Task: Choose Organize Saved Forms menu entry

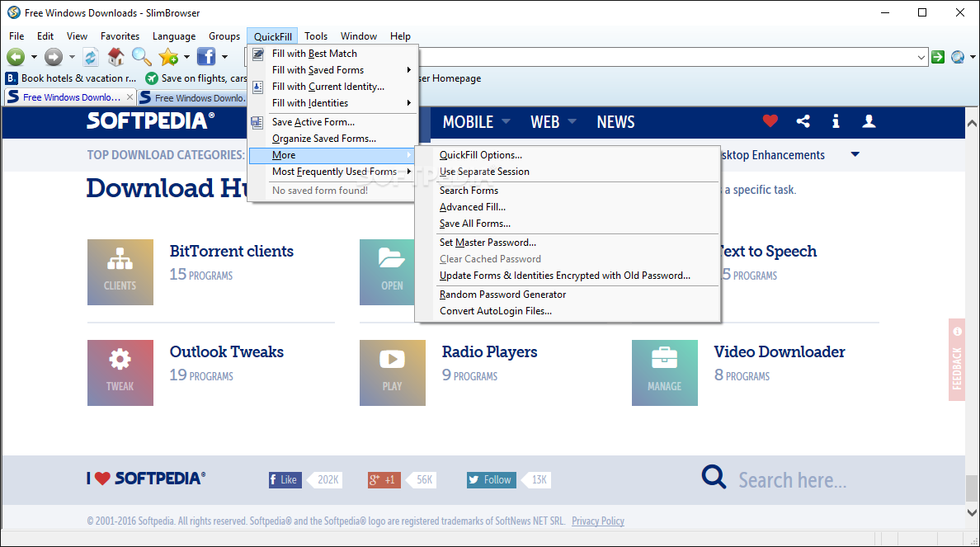Action: 332,139
